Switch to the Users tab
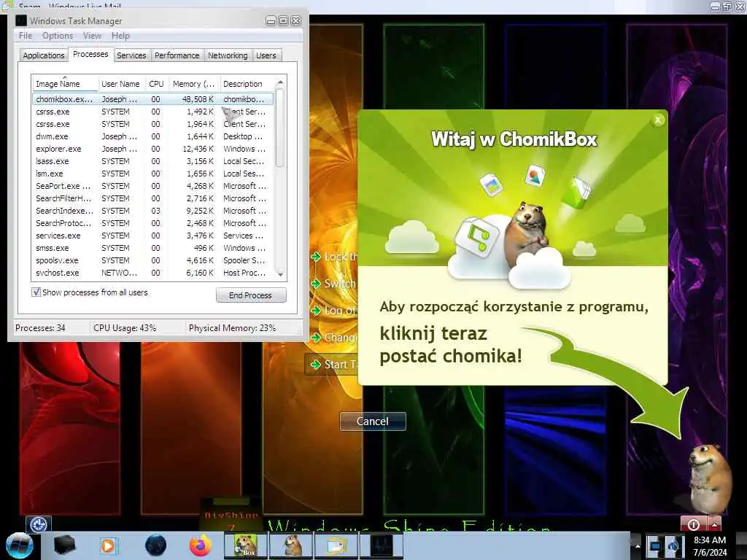747x560 pixels. [x=266, y=55]
